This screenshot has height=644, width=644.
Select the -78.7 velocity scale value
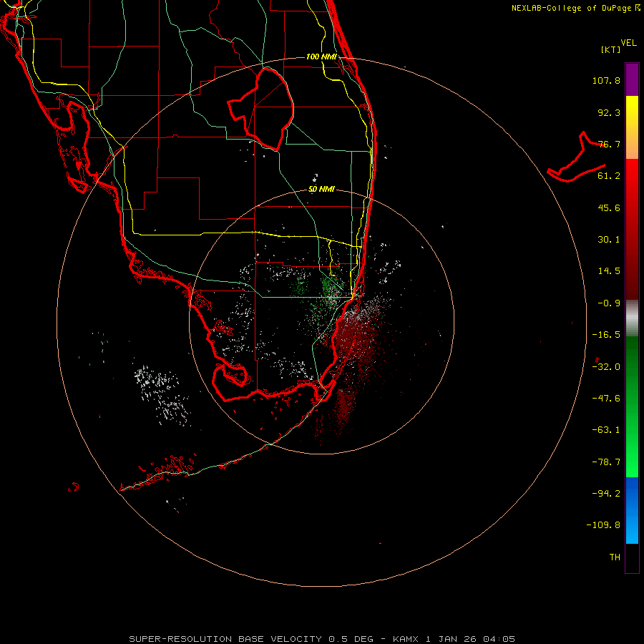click(x=606, y=462)
